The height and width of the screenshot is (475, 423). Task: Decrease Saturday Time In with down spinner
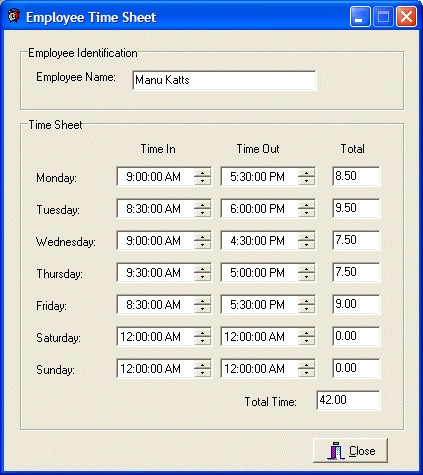pyautogui.click(x=203, y=341)
